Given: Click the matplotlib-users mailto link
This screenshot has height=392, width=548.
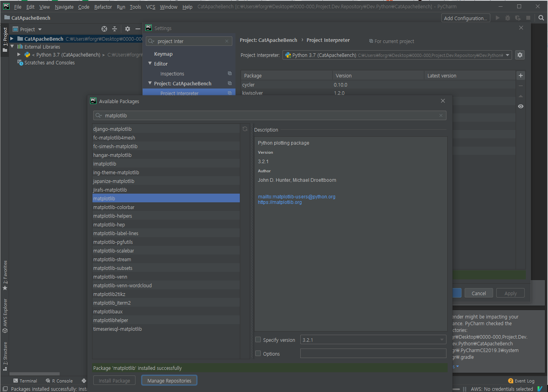Looking at the screenshot, I should coord(297,197).
